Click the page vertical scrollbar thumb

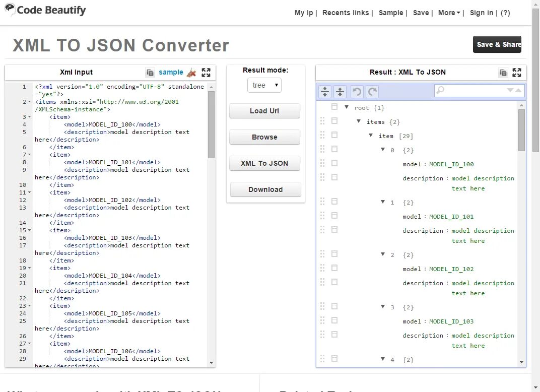536,81
